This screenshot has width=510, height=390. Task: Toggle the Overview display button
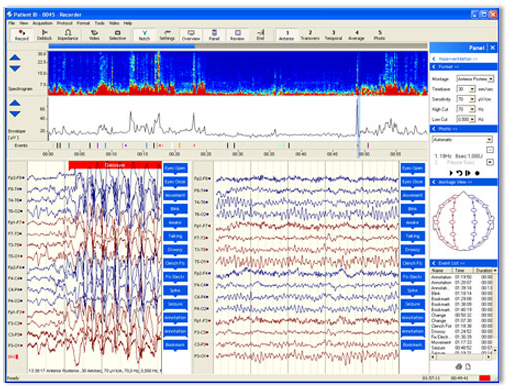[191, 35]
